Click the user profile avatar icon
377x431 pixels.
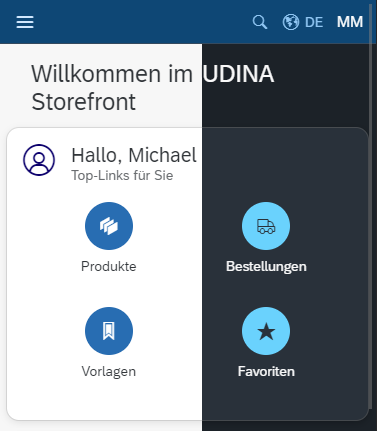coord(39,160)
